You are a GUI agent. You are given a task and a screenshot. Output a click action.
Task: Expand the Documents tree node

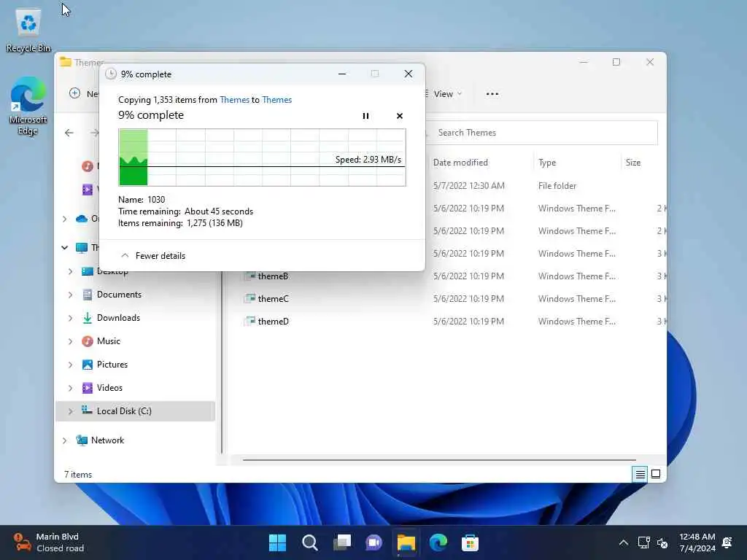(x=71, y=295)
